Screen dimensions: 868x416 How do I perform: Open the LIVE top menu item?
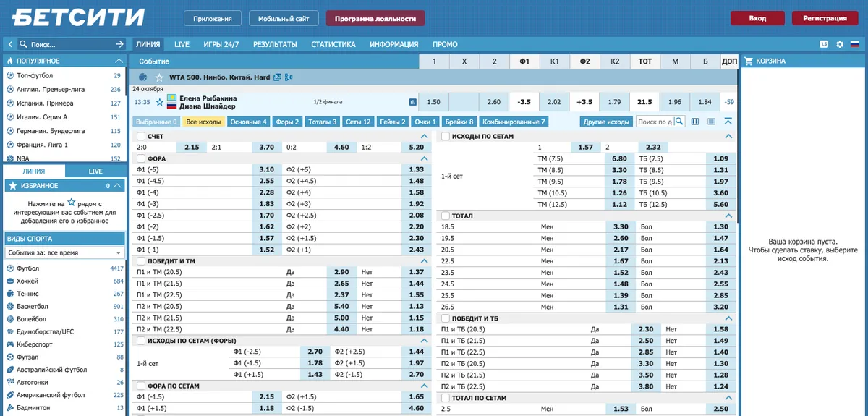[182, 45]
